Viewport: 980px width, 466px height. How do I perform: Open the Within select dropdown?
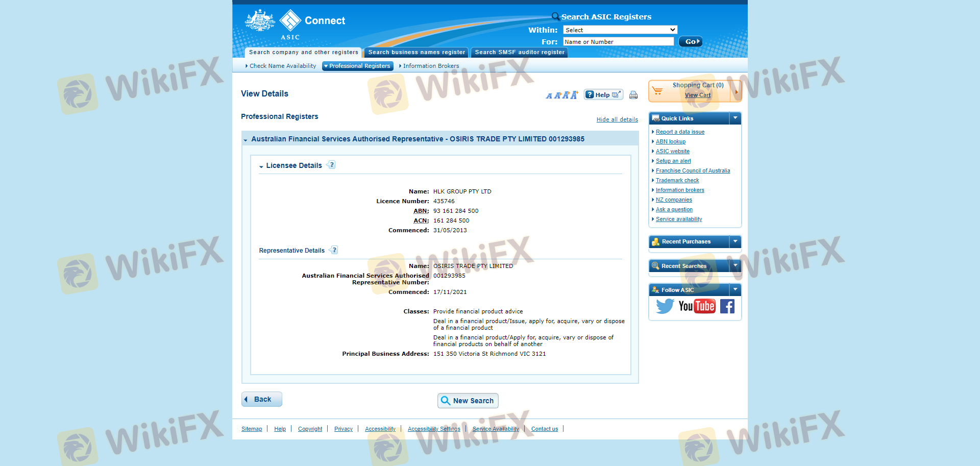pyautogui.click(x=620, y=30)
